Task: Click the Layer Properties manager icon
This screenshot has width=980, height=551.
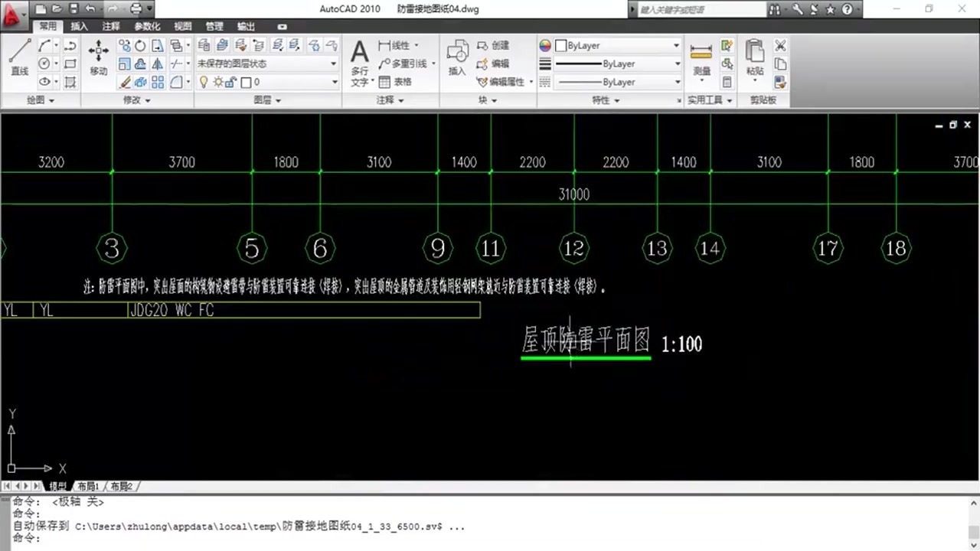Action: [204, 46]
